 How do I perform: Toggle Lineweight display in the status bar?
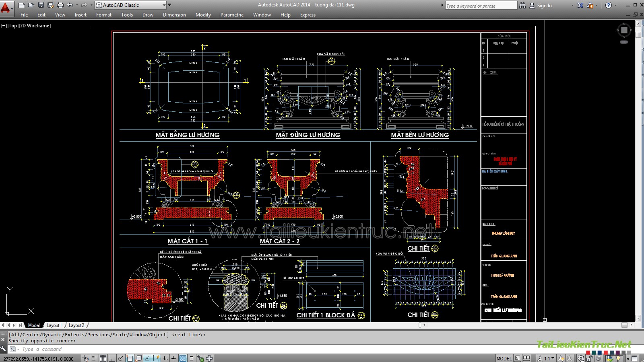(x=174, y=358)
